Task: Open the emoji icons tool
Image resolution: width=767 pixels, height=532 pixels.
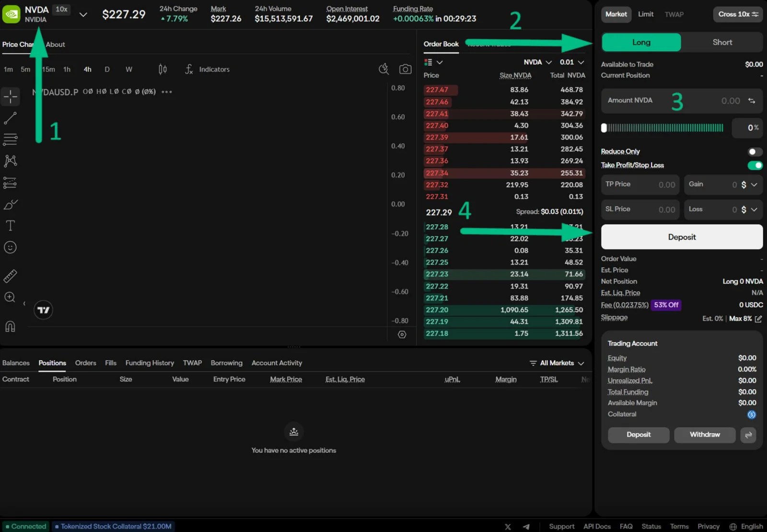Action: click(x=11, y=247)
